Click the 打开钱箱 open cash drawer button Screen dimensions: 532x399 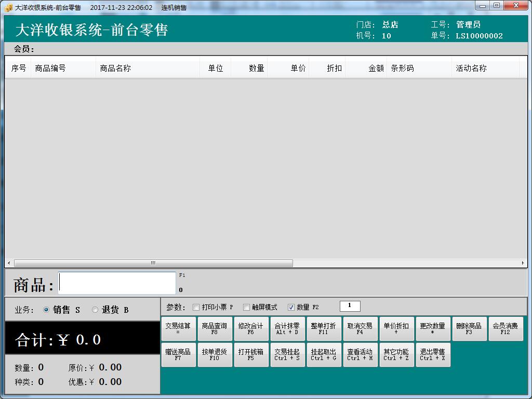pos(251,355)
